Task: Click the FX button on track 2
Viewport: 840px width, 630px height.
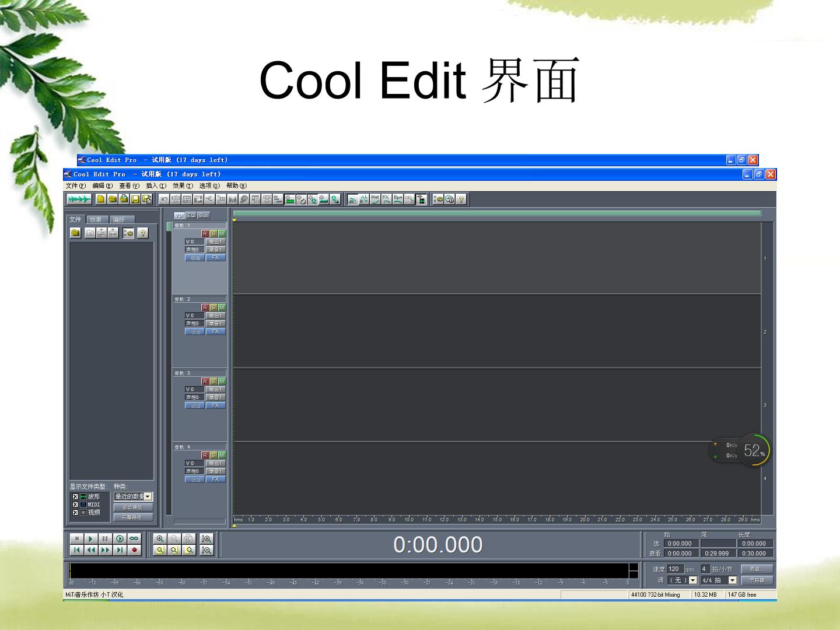Action: tap(216, 331)
